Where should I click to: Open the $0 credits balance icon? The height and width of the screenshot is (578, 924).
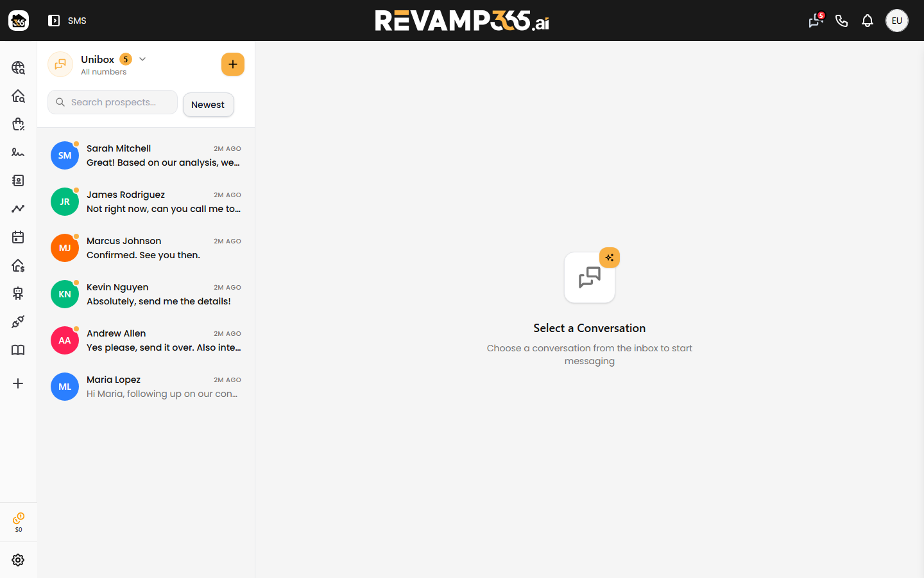point(19,522)
